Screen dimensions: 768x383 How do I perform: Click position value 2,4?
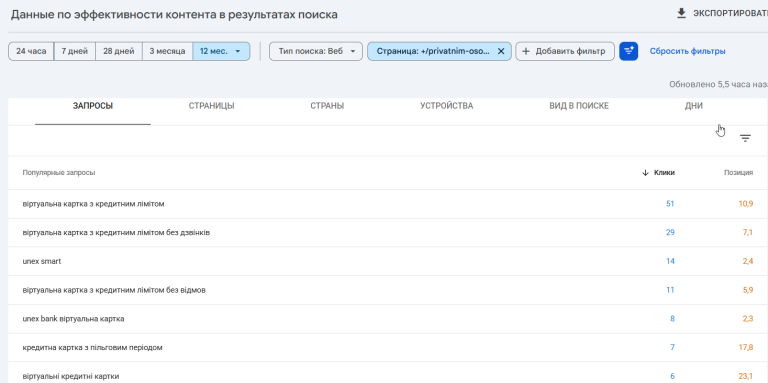tap(748, 261)
